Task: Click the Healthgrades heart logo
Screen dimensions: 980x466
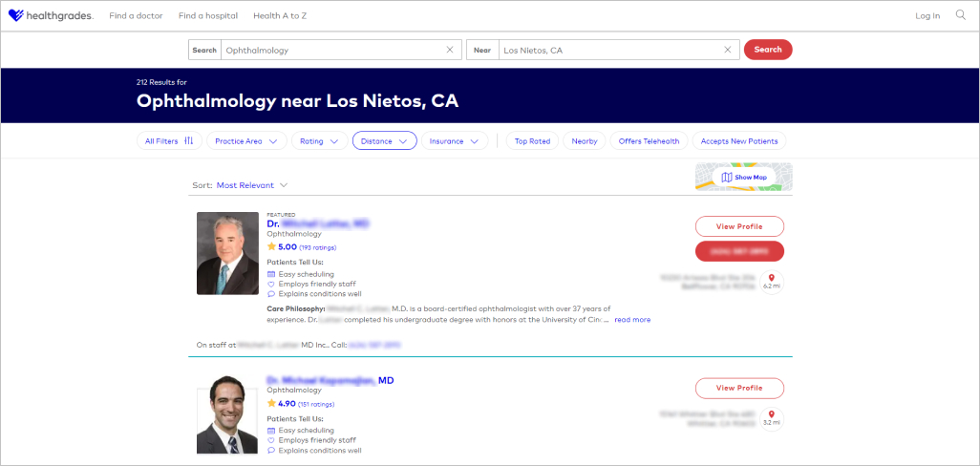Action: 16,15
